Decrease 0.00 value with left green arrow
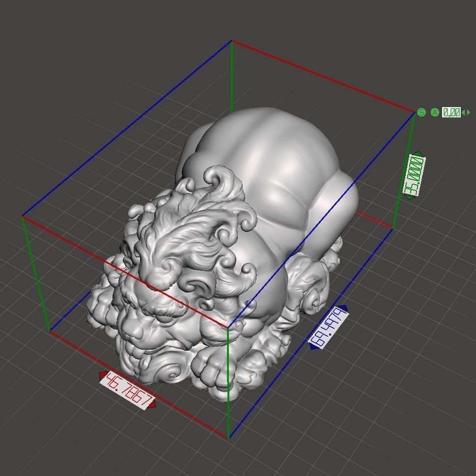The image size is (476, 476). [464, 112]
